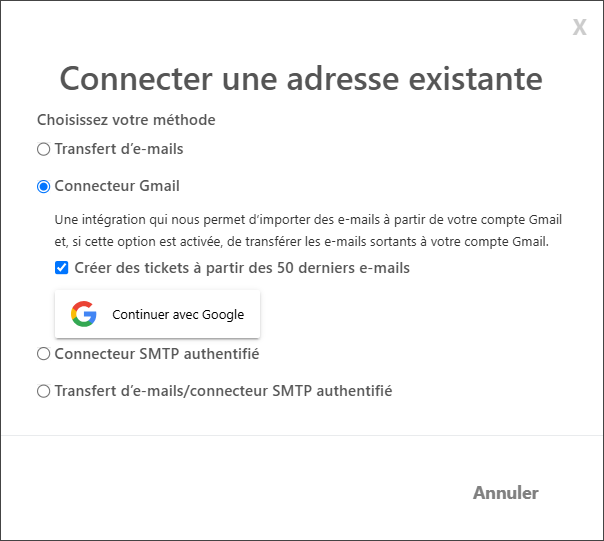Click the Connecteur Gmail label text
The height and width of the screenshot is (541, 604).
(117, 186)
